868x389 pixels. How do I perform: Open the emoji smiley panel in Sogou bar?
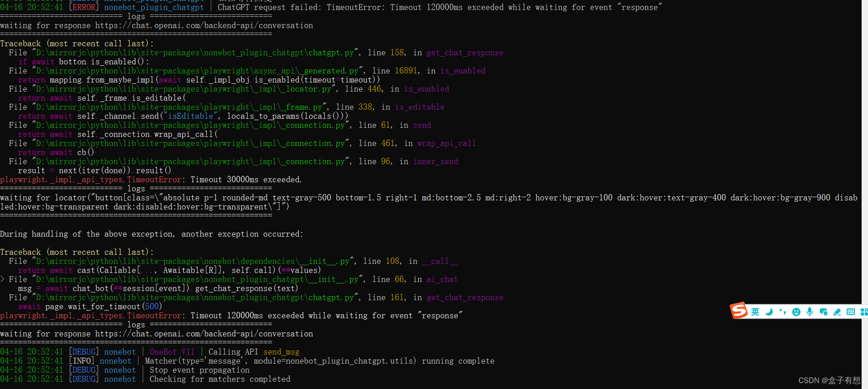pos(796,312)
